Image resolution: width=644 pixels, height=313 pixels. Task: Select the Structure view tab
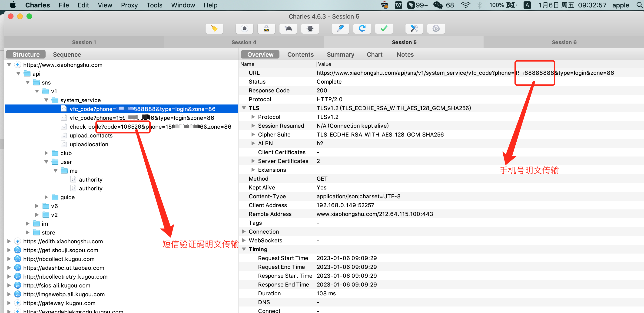click(26, 54)
